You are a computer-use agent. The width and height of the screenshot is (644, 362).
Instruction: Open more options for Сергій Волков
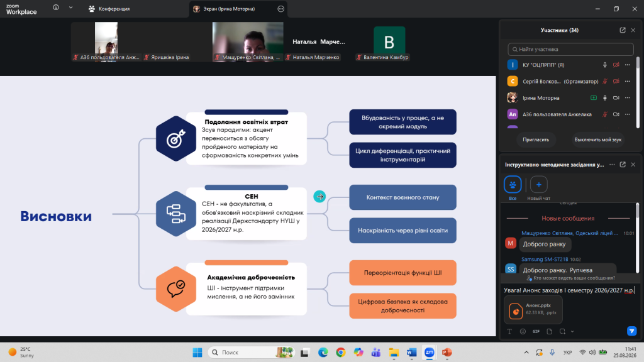coord(628,81)
